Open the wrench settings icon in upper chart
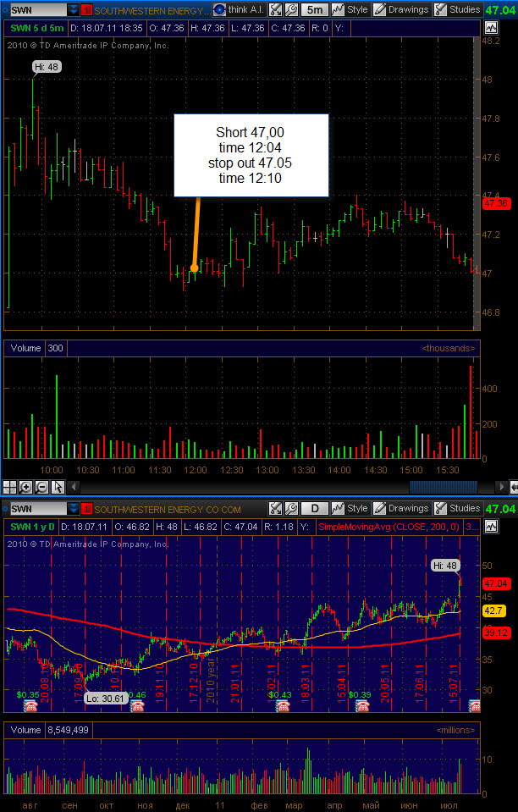This screenshot has width=518, height=812. [x=291, y=9]
